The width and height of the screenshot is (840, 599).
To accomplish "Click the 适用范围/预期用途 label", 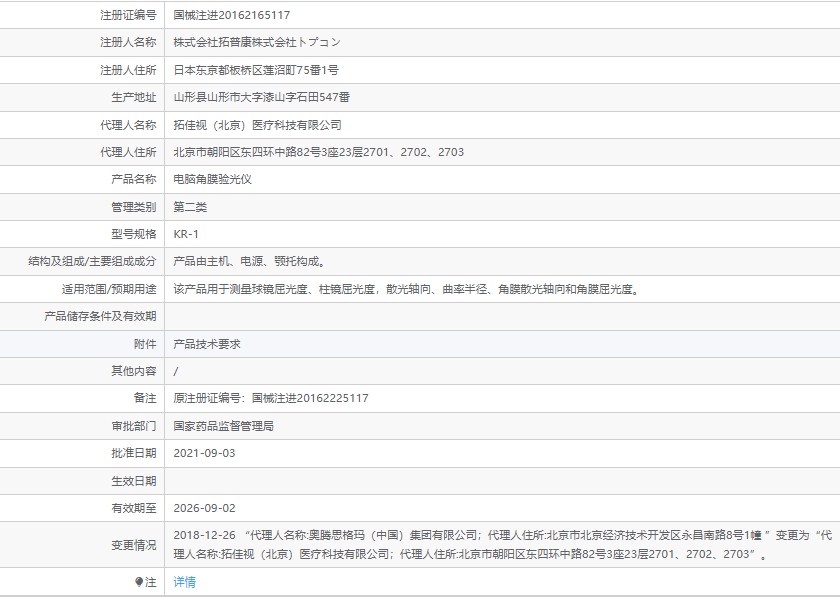I will pos(109,289).
